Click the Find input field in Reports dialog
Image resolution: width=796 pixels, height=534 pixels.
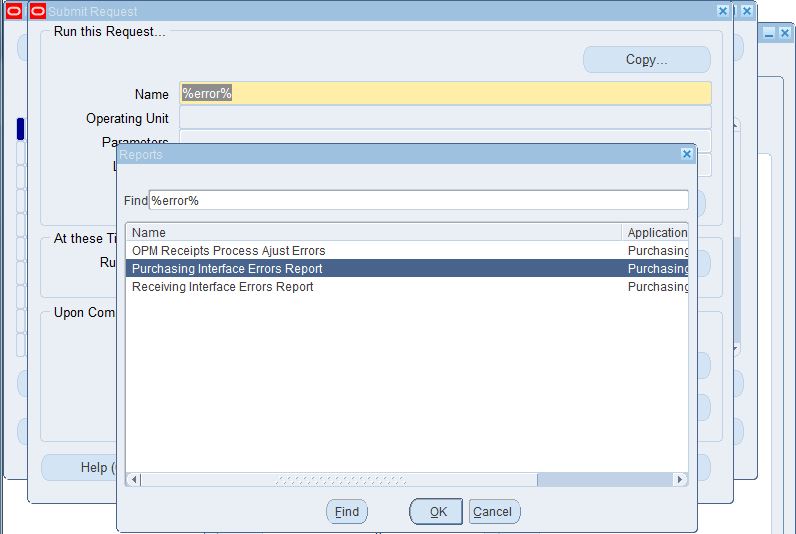[418, 201]
